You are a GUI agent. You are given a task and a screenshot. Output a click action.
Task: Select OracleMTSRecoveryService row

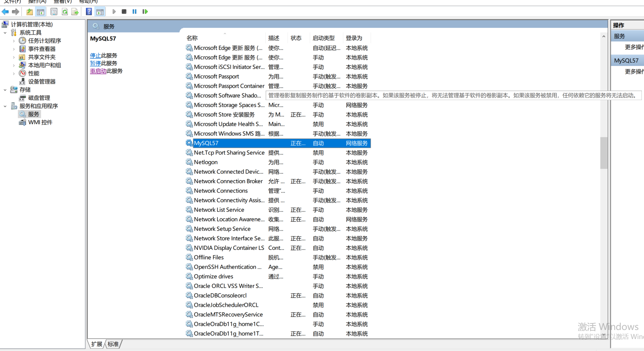[278, 314]
